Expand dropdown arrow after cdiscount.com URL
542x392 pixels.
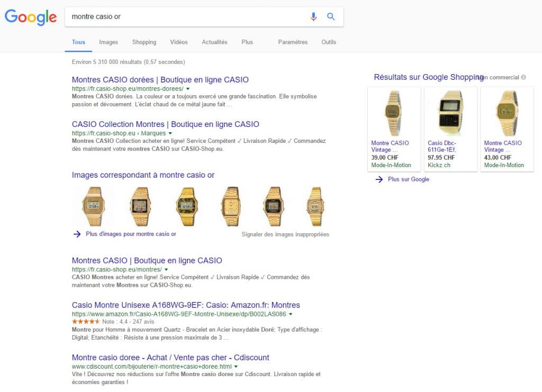pos(236,367)
